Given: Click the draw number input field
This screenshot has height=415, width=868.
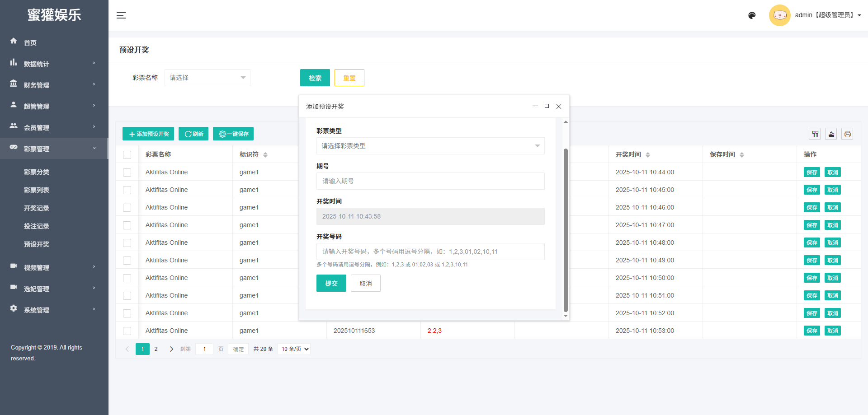Looking at the screenshot, I should (x=430, y=252).
